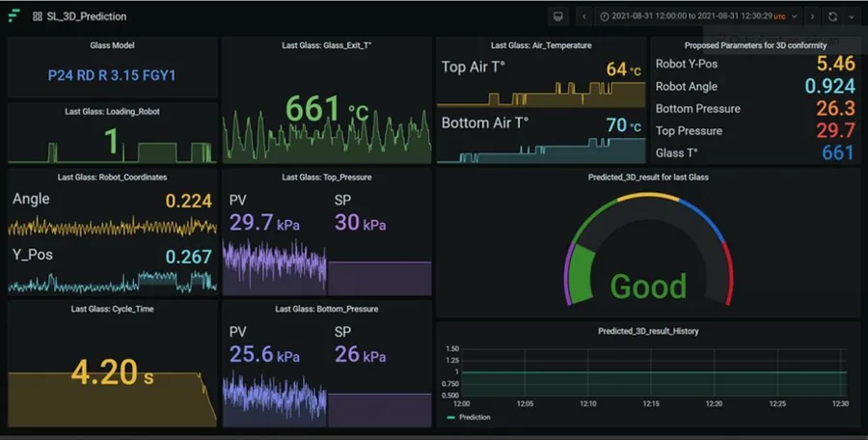Viewport: 868px width, 440px height.
Task: Open Proposed Parameters for 3D conformity panel title
Action: tap(755, 45)
